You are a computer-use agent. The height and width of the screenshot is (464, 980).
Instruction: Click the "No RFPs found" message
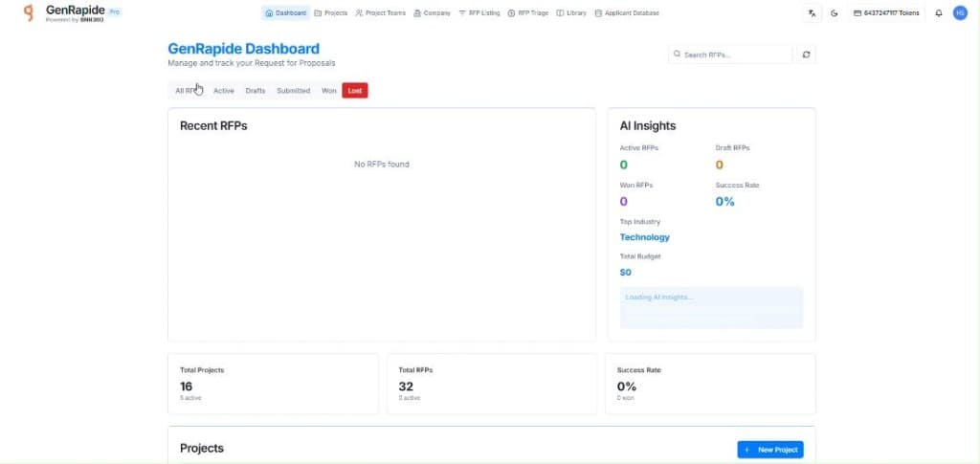coord(381,165)
